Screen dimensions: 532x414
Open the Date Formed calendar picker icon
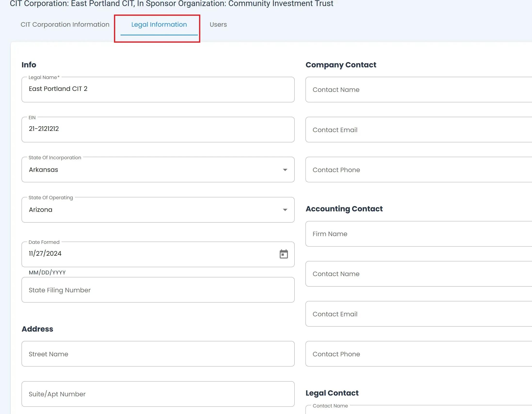tap(283, 254)
